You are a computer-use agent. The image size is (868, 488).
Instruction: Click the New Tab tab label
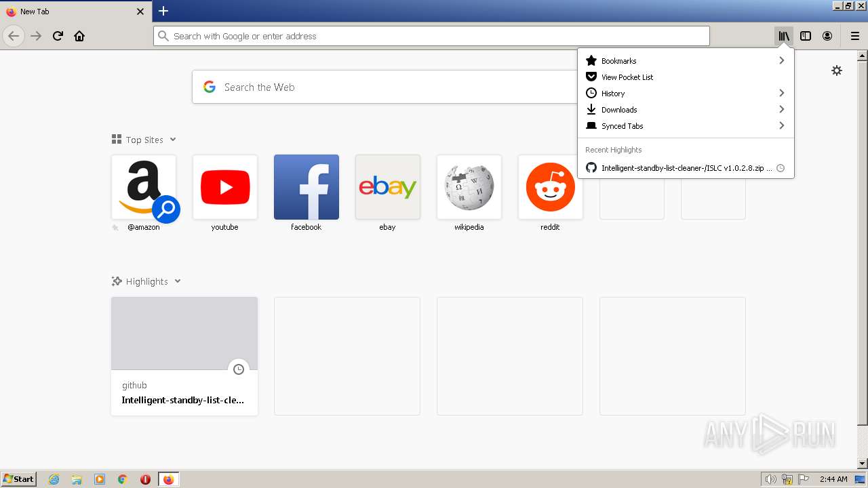pos(35,12)
